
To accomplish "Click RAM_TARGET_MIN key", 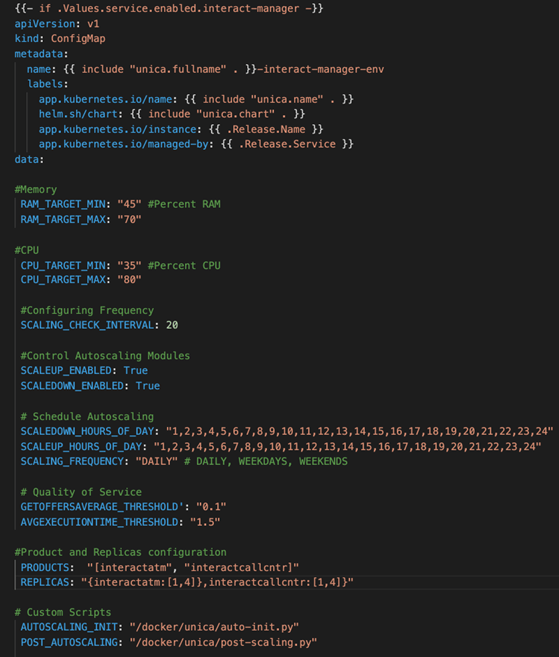I will pos(63,204).
